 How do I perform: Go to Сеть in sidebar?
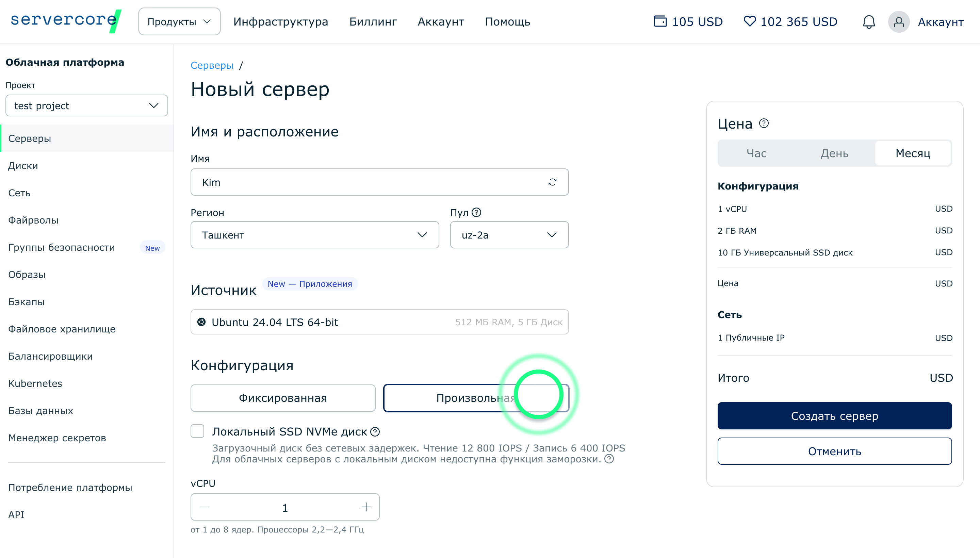pyautogui.click(x=87, y=193)
